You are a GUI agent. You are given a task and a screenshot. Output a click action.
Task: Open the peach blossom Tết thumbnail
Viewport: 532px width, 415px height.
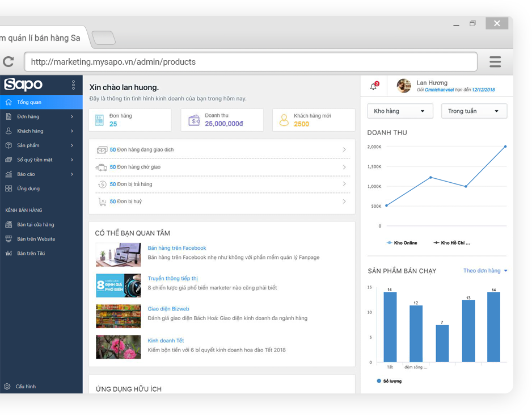(x=119, y=347)
